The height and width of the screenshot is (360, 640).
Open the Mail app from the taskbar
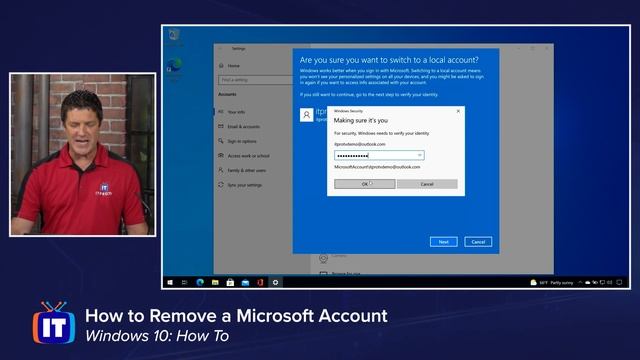(245, 282)
